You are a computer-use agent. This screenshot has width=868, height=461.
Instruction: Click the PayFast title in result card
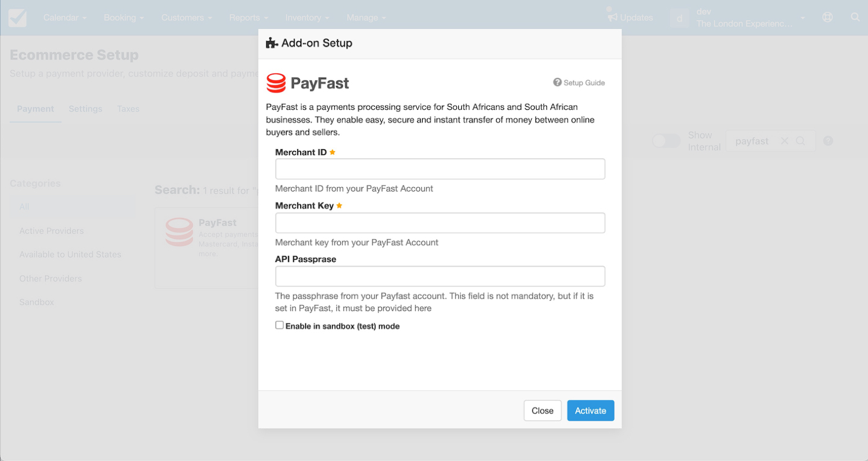[x=217, y=222]
